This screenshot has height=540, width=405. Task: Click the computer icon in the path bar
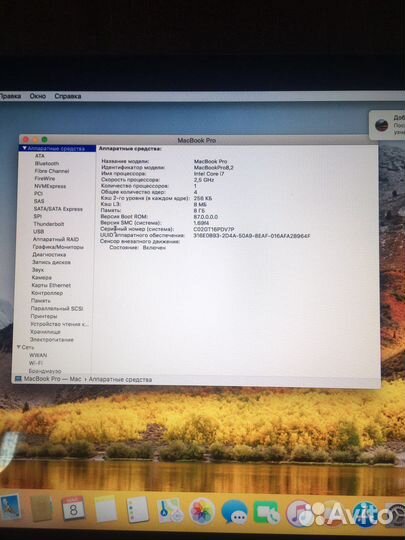(x=18, y=378)
